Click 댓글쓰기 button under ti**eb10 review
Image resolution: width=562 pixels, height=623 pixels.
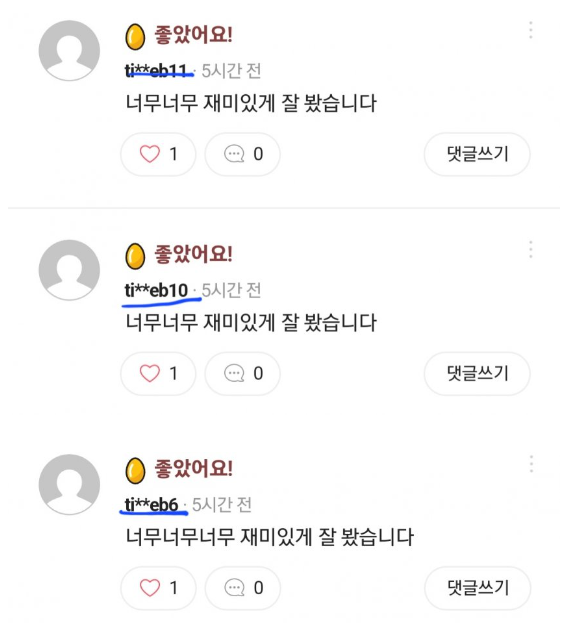pos(477,373)
